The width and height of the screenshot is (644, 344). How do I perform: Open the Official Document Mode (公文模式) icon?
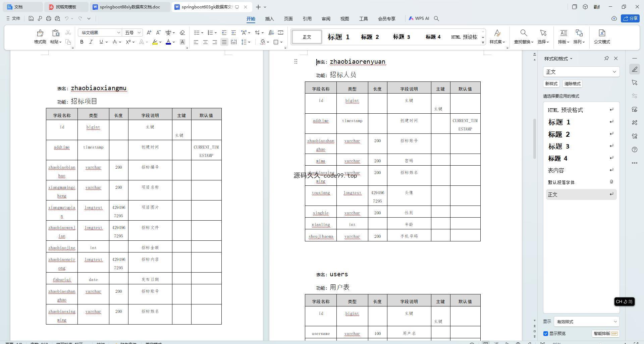602,33
